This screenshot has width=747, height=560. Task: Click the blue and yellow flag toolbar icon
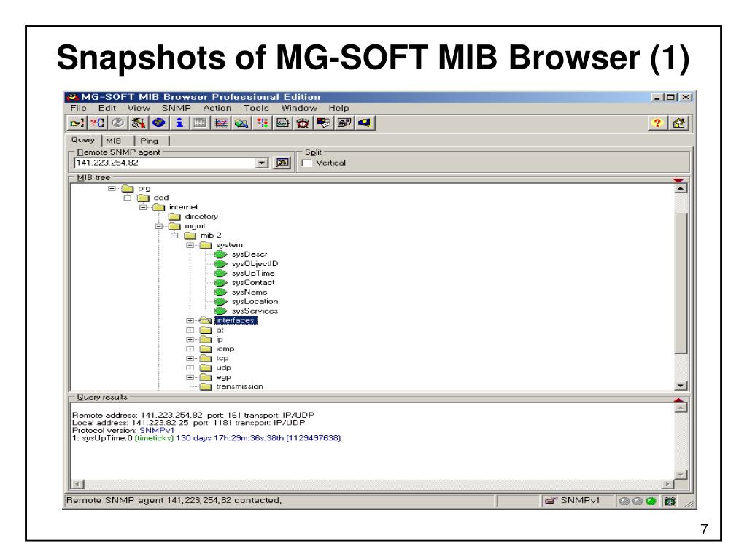(x=365, y=122)
